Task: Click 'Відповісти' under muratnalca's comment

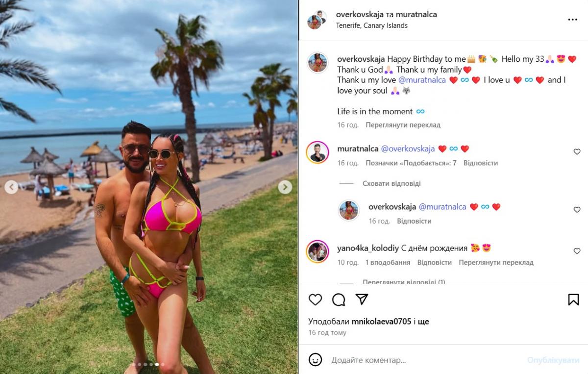Action: (481, 163)
